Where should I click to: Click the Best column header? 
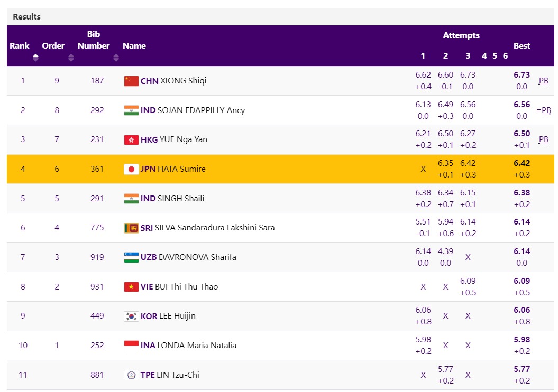[522, 46]
